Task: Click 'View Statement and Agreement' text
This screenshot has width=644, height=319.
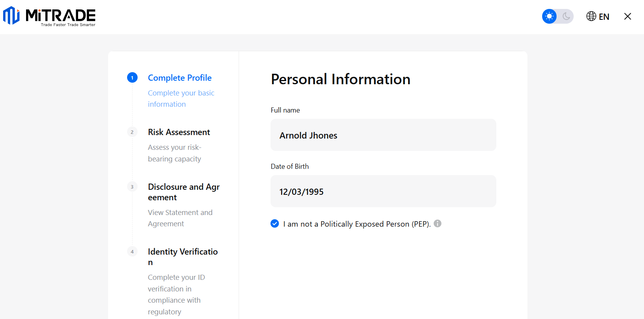Action: (x=180, y=218)
